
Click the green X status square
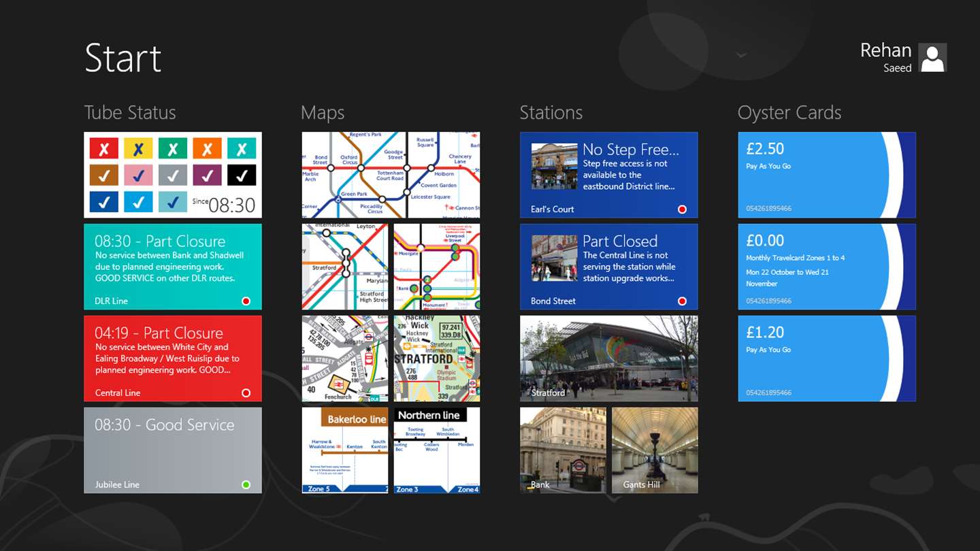pyautogui.click(x=173, y=148)
